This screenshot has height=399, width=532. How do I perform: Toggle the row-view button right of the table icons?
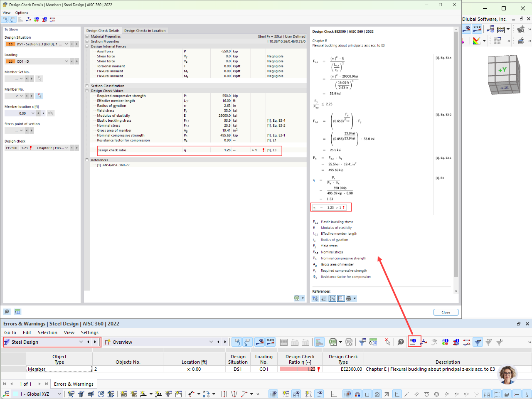tap(319, 342)
